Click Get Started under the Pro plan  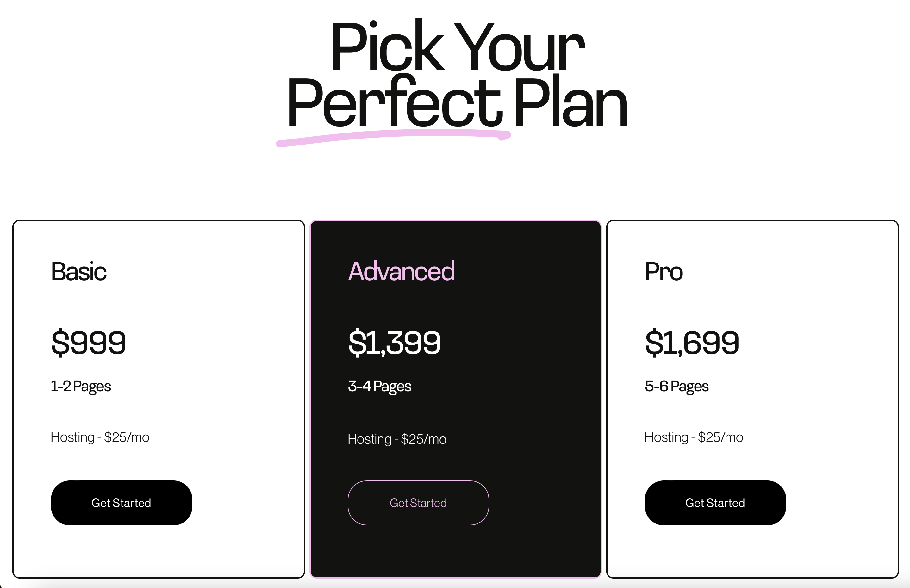[715, 503]
